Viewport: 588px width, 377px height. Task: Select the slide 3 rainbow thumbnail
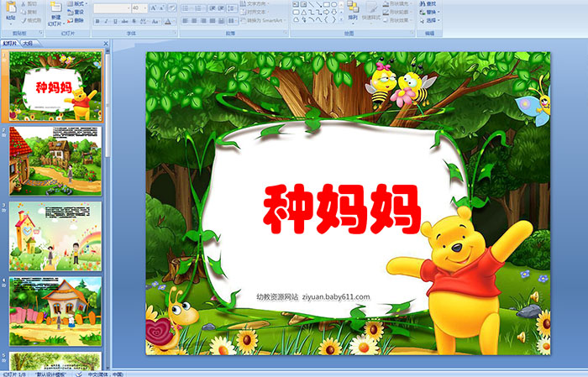(55, 235)
